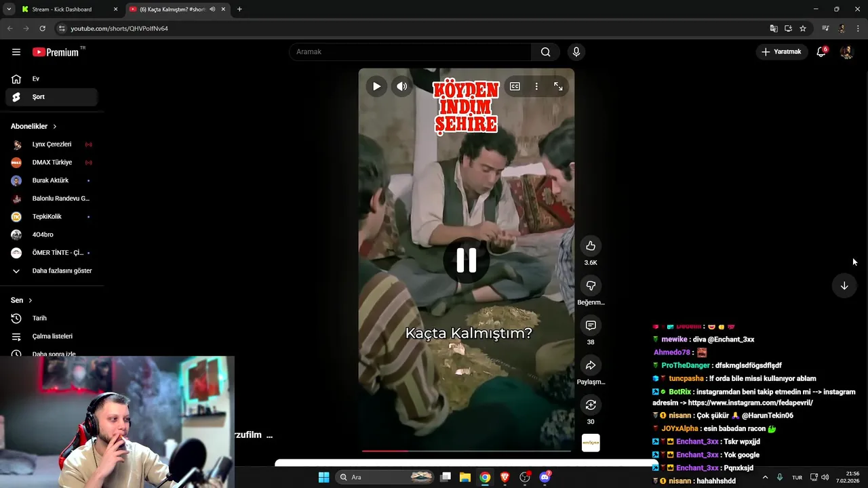Go back in browser history

pyautogui.click(x=9, y=28)
